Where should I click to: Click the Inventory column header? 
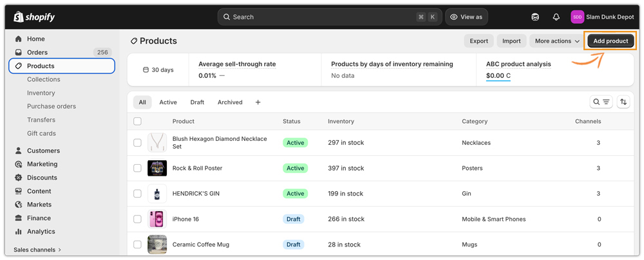click(341, 121)
